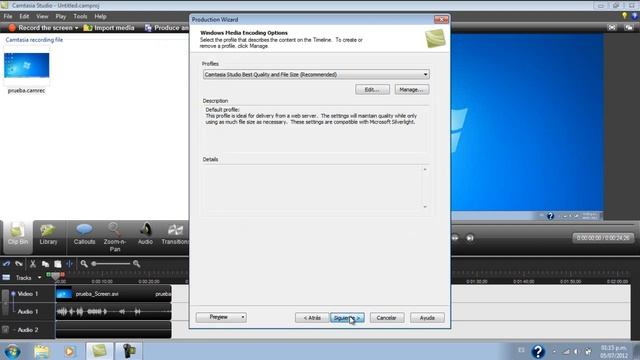Click the step-forward playback button
640x360 pixels.
pyautogui.click(x=470, y=238)
